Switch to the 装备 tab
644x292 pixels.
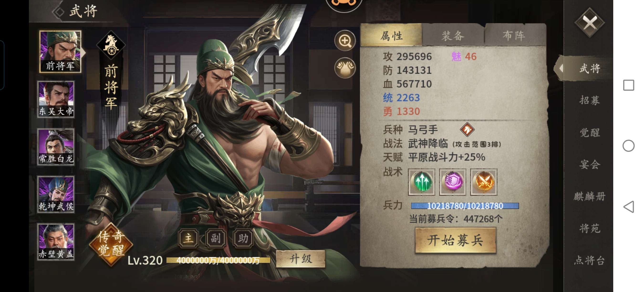453,35
